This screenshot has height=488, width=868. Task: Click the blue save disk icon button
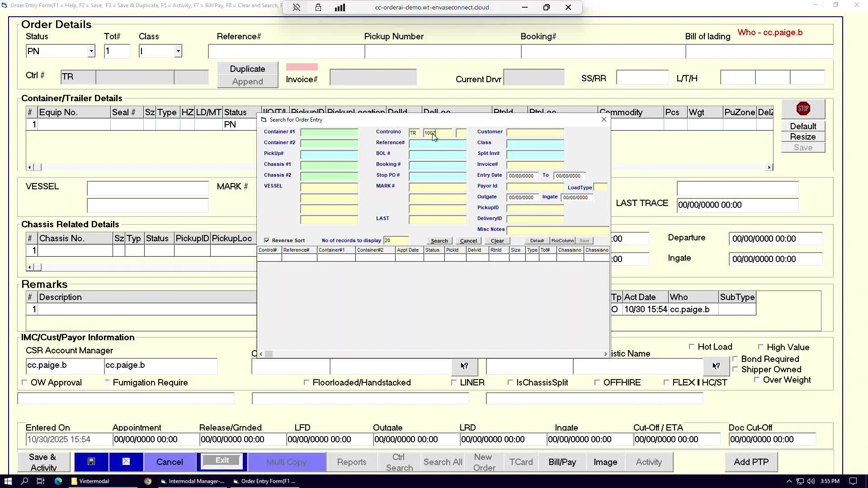pos(91,462)
